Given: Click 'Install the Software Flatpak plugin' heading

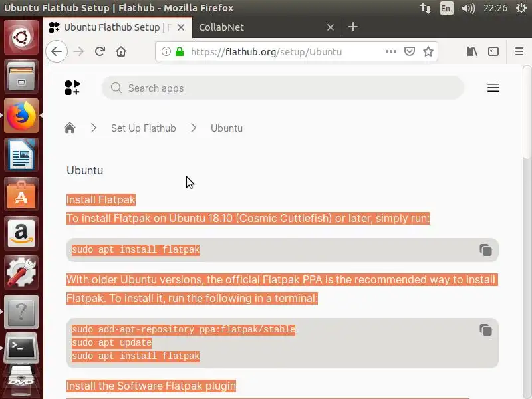Looking at the screenshot, I should pos(152,386).
